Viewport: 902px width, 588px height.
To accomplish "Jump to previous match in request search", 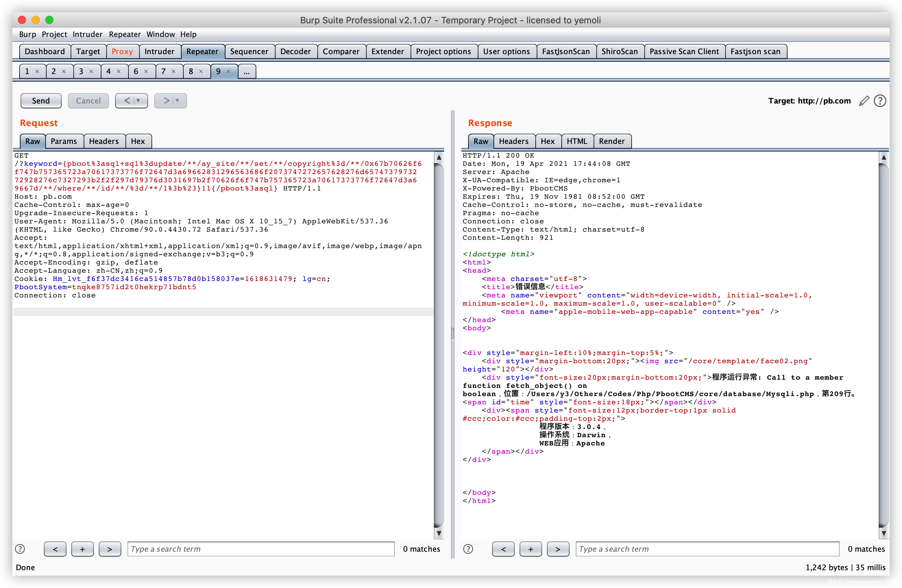I will tap(55, 549).
